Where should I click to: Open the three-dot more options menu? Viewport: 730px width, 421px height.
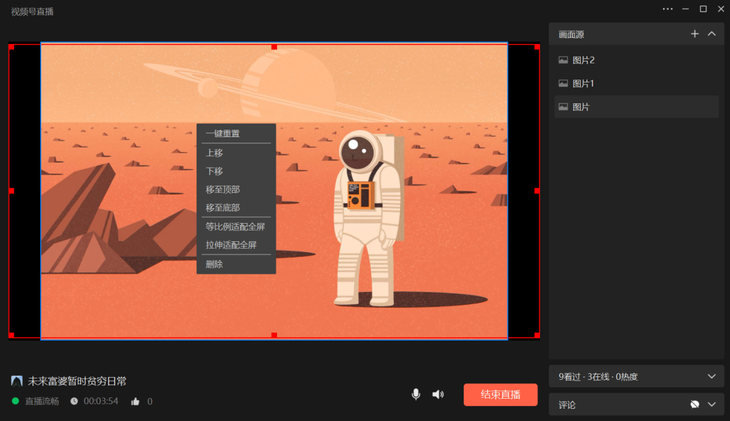point(668,9)
